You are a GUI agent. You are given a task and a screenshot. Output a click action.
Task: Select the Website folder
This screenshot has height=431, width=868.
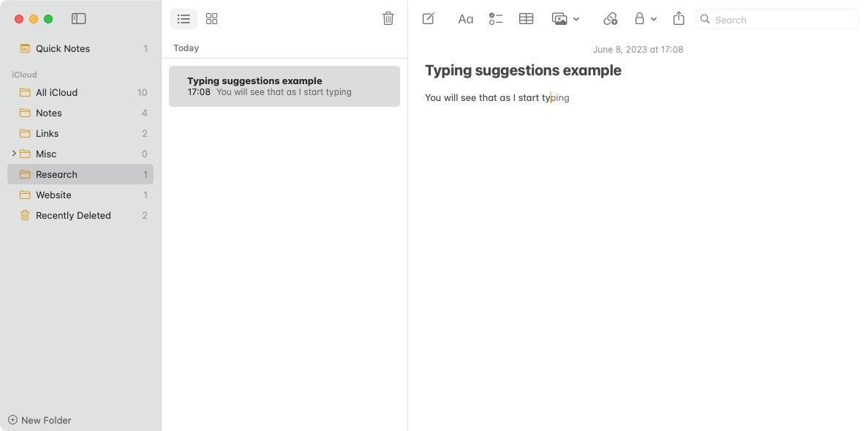pos(53,195)
